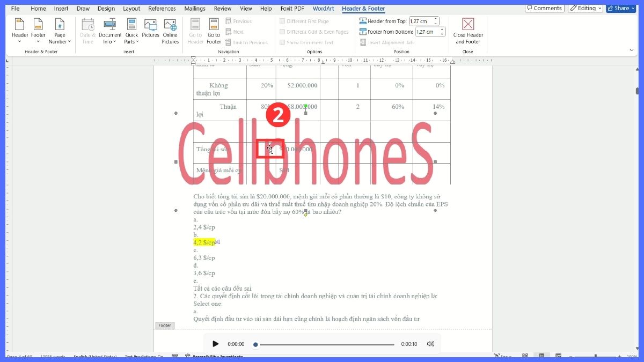Image resolution: width=644 pixels, height=362 pixels.
Task: Open the Quick Parts gallery
Action: click(x=131, y=31)
